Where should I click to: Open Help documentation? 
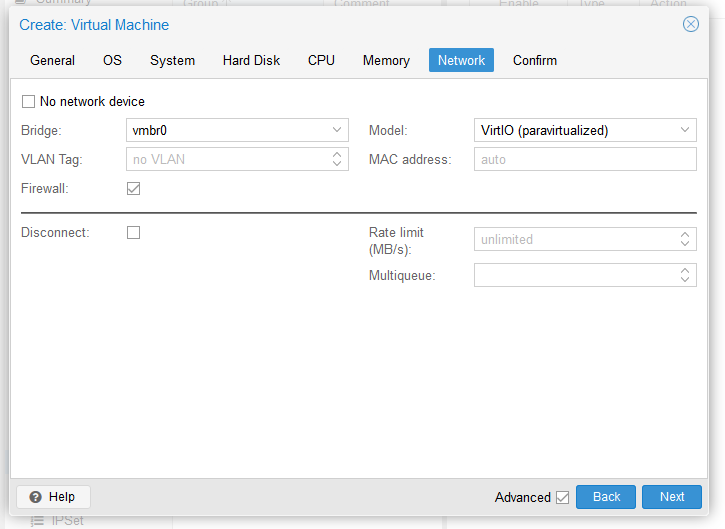coord(53,497)
